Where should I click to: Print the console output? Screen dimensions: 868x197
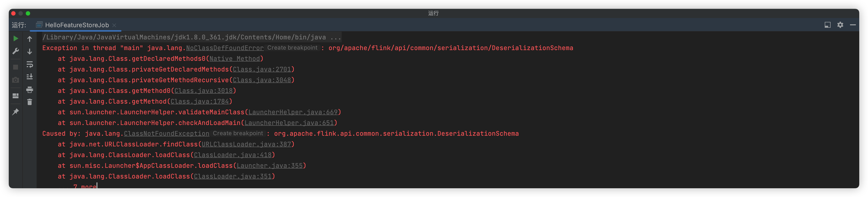(30, 90)
